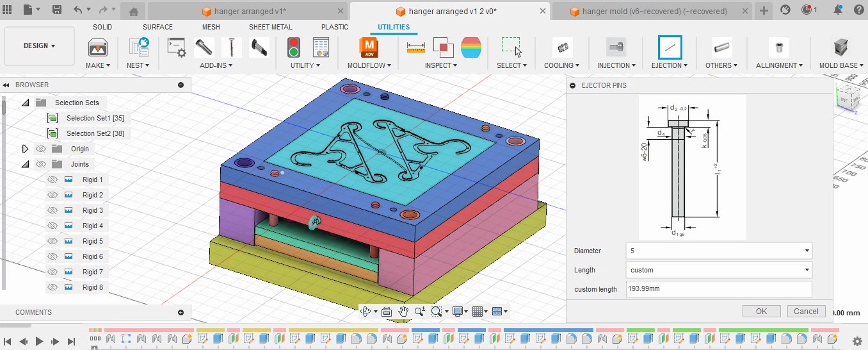This screenshot has height=350, width=868.
Task: Open the Mold Base icon
Action: click(x=841, y=47)
